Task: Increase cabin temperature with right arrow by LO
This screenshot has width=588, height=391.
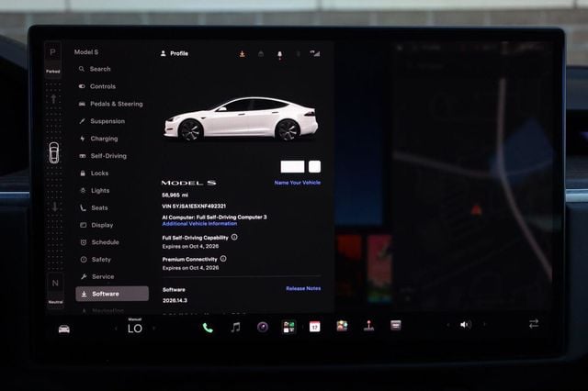Action: click(x=153, y=329)
